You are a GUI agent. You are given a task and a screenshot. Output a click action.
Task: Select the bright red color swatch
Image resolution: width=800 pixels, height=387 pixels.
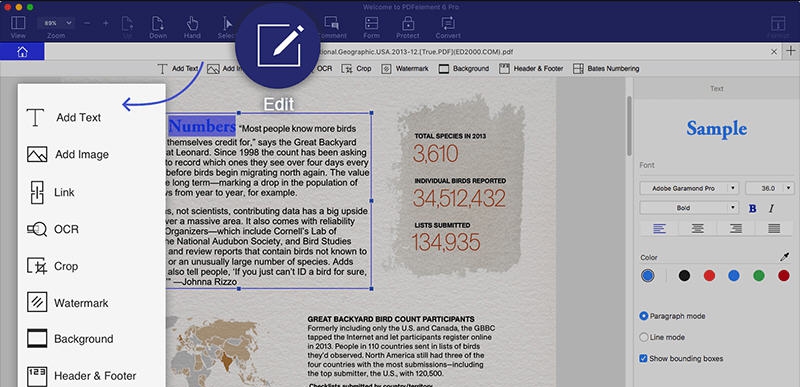(x=709, y=276)
